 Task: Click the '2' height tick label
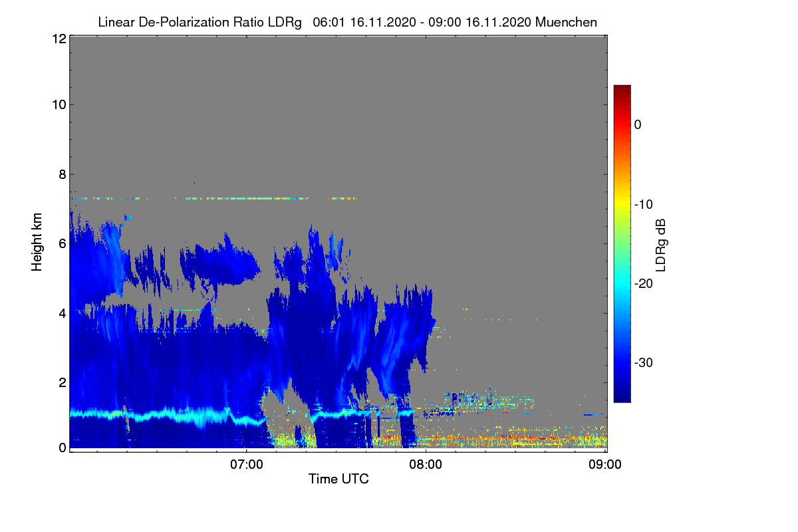click(x=61, y=382)
